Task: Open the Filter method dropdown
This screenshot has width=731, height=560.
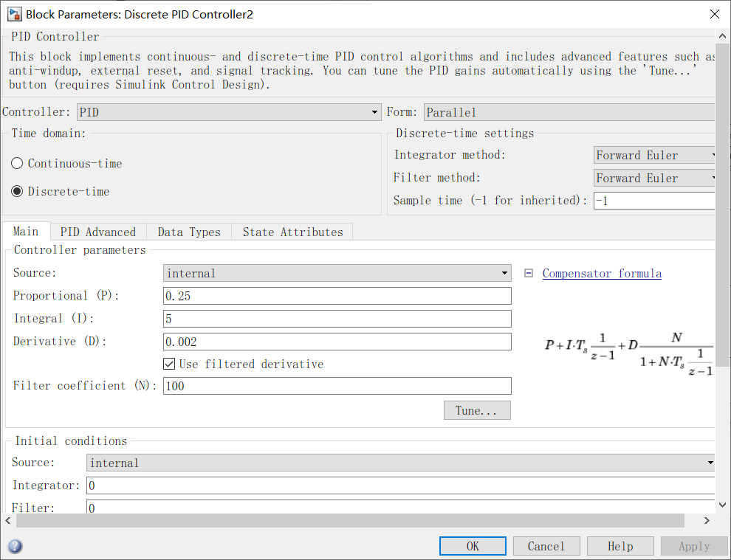Action: [x=656, y=178]
